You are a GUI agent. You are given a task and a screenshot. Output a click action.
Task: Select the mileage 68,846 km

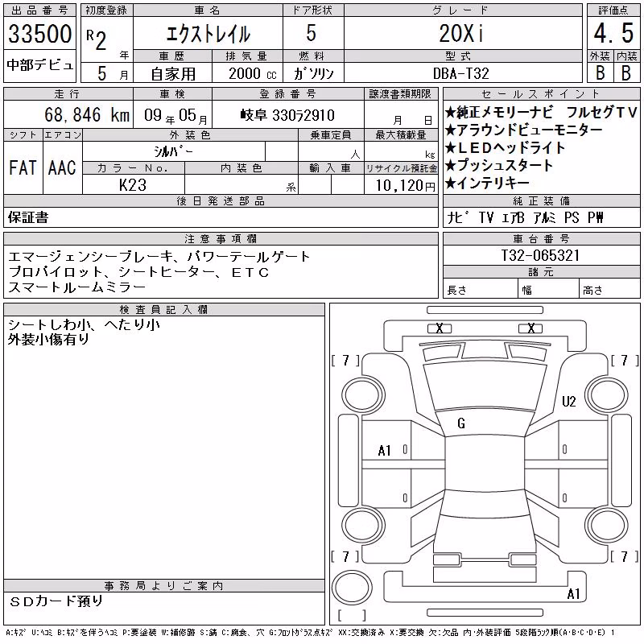pos(87,114)
